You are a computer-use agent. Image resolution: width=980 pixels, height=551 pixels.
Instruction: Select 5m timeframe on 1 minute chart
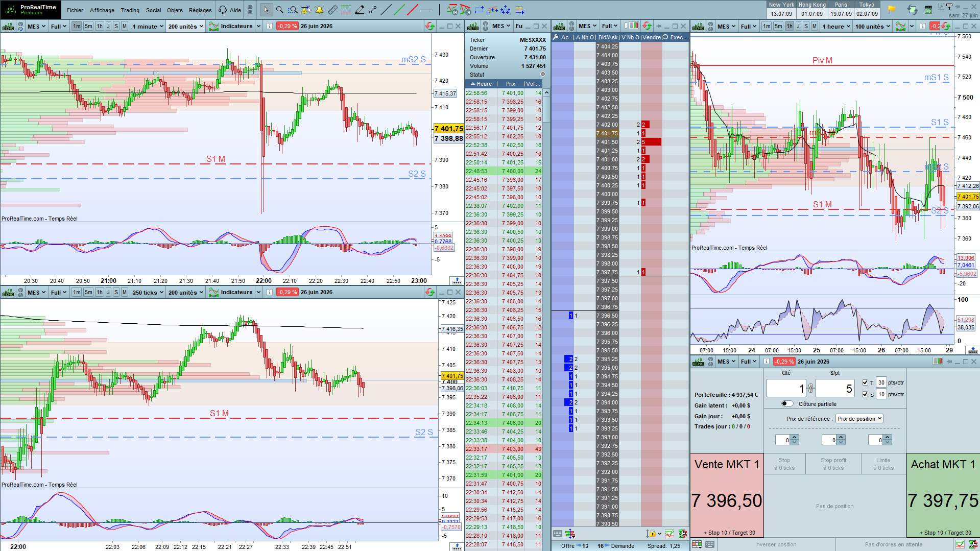tap(88, 26)
